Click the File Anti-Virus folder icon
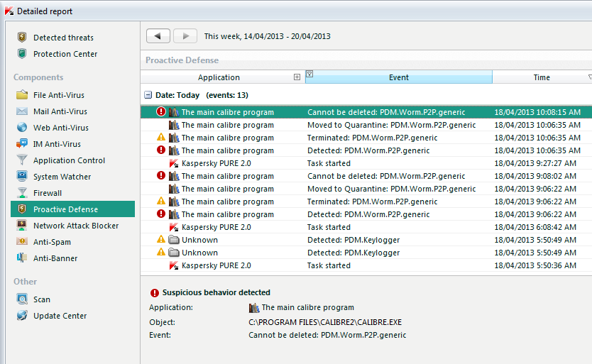 point(22,94)
